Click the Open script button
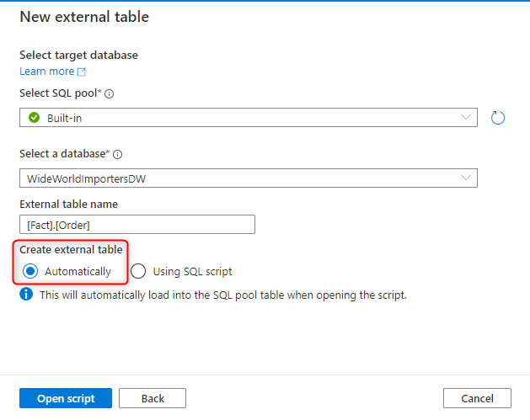The height and width of the screenshot is (420, 530). [x=66, y=398]
